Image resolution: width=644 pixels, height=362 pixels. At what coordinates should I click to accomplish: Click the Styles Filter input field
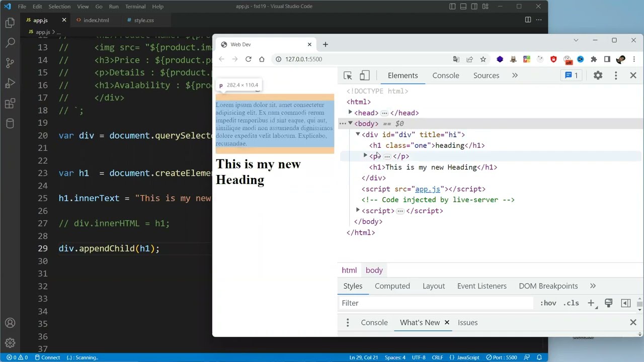tap(436, 303)
